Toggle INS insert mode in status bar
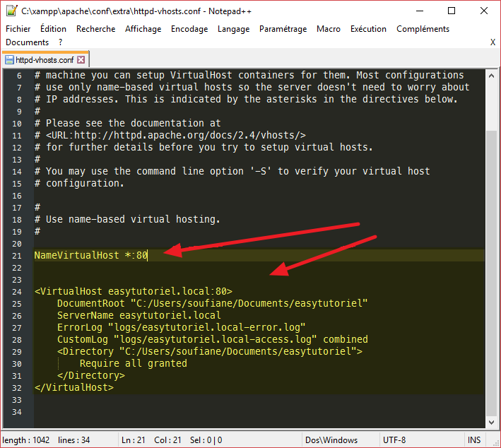Image resolution: width=501 pixels, height=448 pixels. [474, 440]
